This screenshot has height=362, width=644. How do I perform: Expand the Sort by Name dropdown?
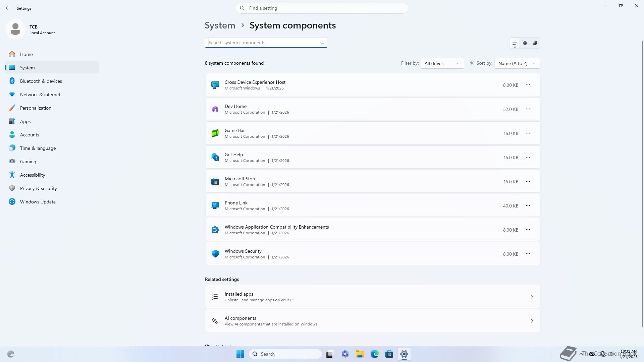pos(517,63)
